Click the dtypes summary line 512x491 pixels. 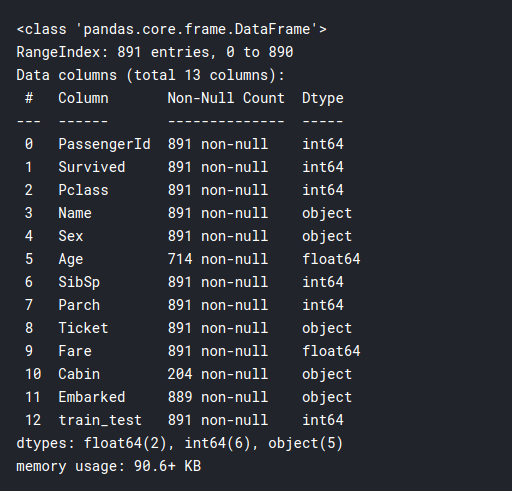pyautogui.click(x=180, y=443)
